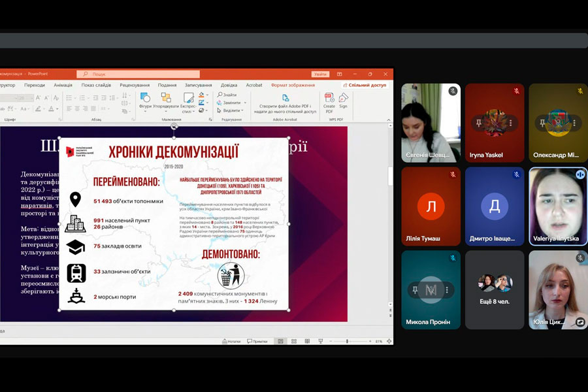Click the Упорядкувати arrange icon
The image size is (588, 392).
pos(166,101)
